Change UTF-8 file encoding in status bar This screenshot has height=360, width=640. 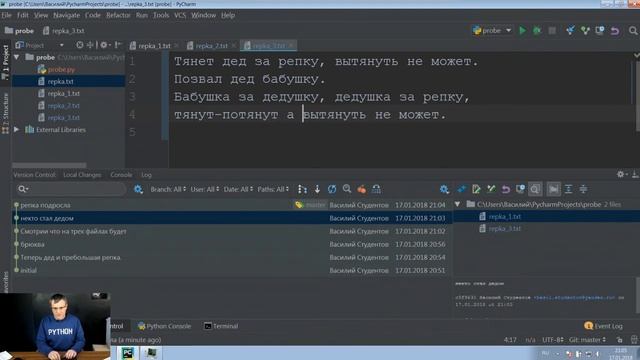(553, 340)
